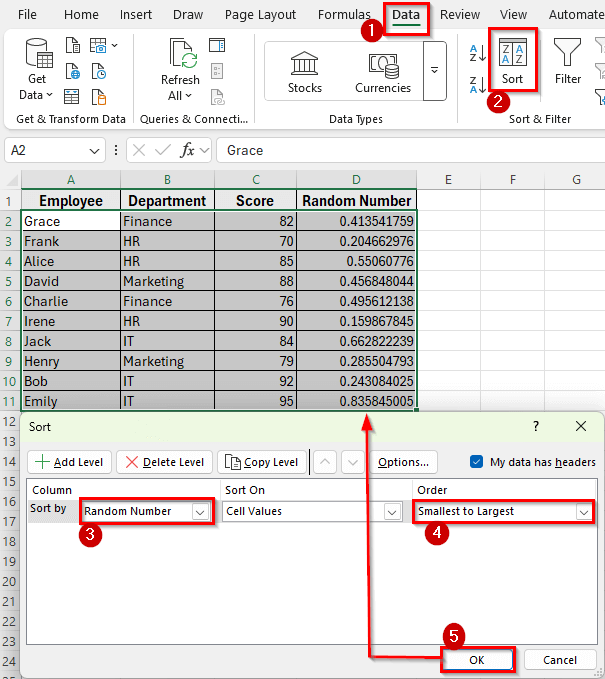This screenshot has width=605, height=679.
Task: Select the Stocks data type
Action: pyautogui.click(x=304, y=71)
